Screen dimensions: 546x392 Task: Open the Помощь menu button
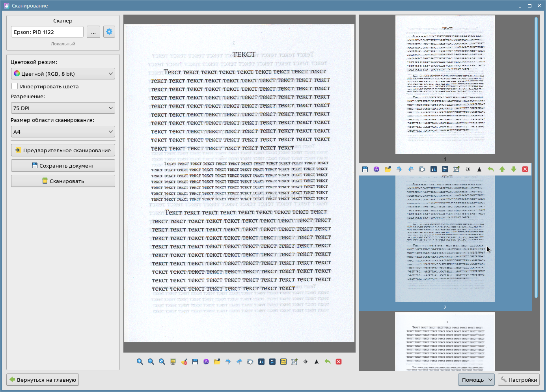coord(476,380)
